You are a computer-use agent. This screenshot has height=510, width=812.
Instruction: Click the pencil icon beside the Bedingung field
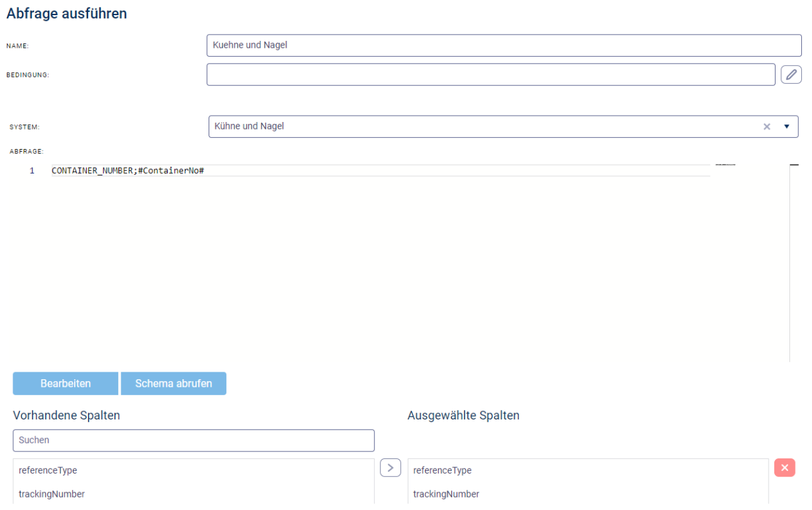click(x=791, y=75)
